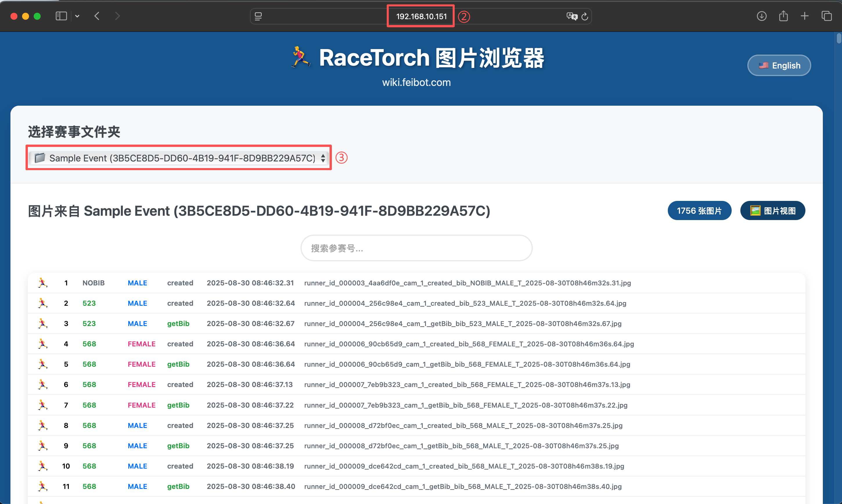The width and height of the screenshot is (842, 504).
Task: Click the reader page icon in address bar
Action: (x=258, y=16)
